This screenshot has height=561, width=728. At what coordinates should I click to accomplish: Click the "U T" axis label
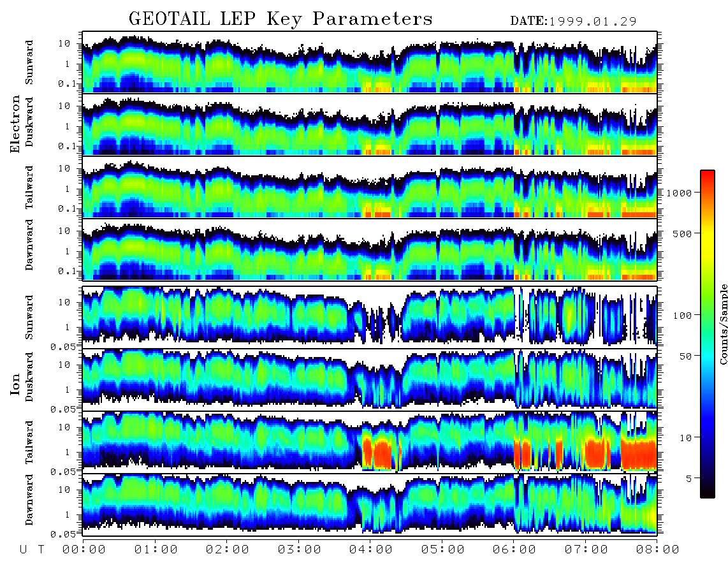(32, 550)
